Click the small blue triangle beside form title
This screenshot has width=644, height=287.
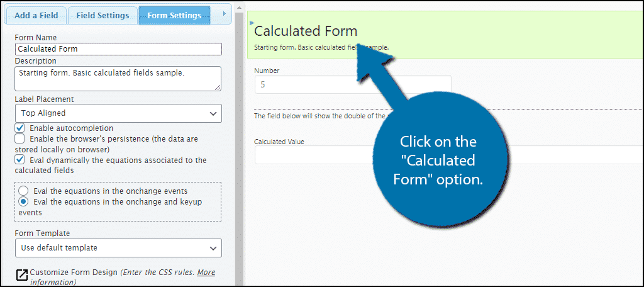coord(252,23)
